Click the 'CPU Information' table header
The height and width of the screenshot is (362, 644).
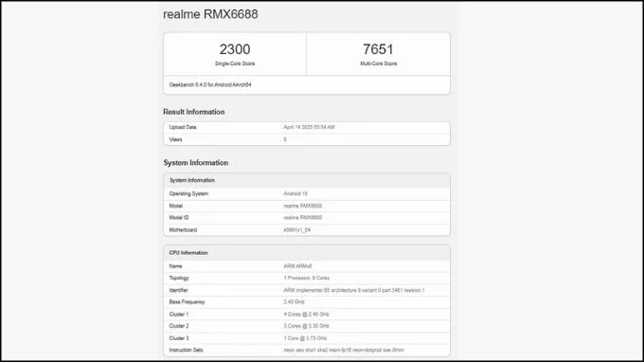click(x=307, y=253)
